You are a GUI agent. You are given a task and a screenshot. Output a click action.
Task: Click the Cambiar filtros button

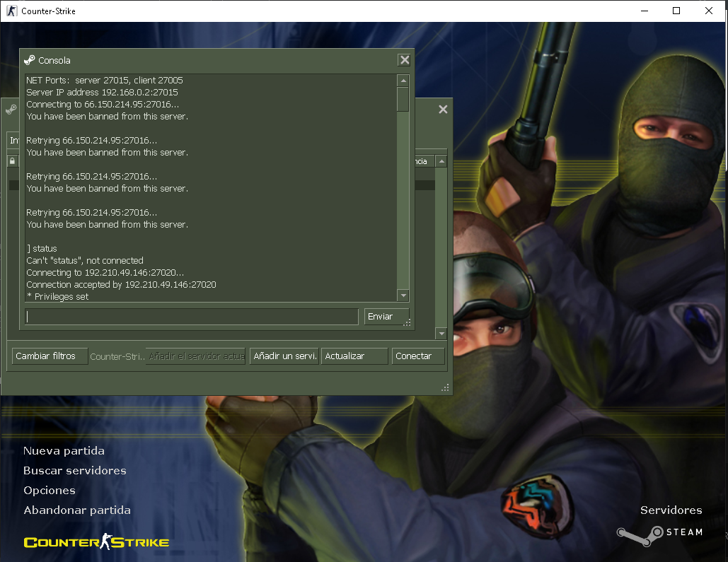click(50, 356)
